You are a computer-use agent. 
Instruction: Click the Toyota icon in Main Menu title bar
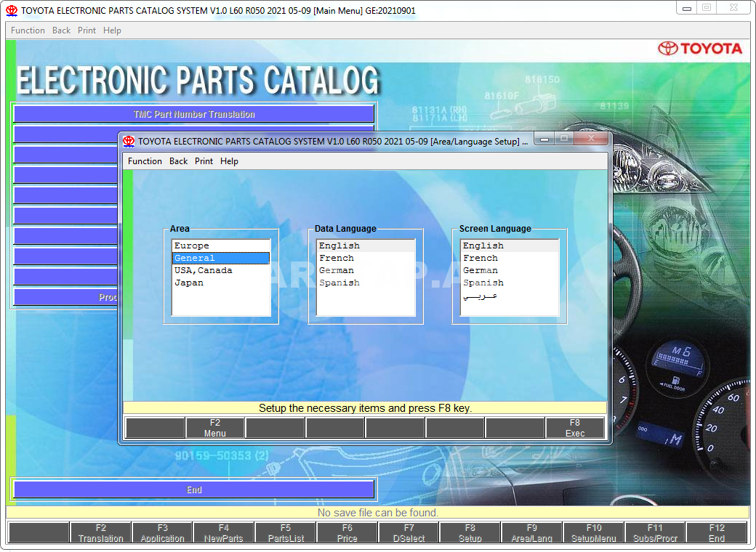point(12,11)
